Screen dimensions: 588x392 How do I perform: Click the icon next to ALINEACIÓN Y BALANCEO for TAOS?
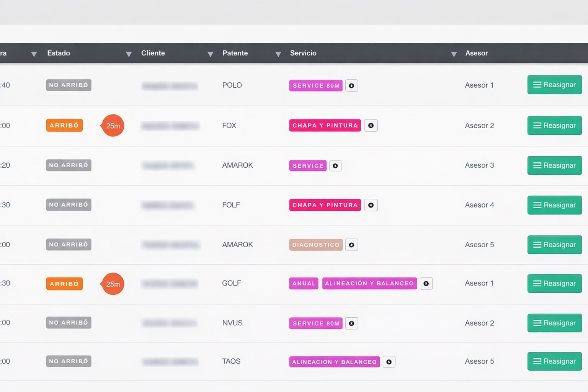389,362
